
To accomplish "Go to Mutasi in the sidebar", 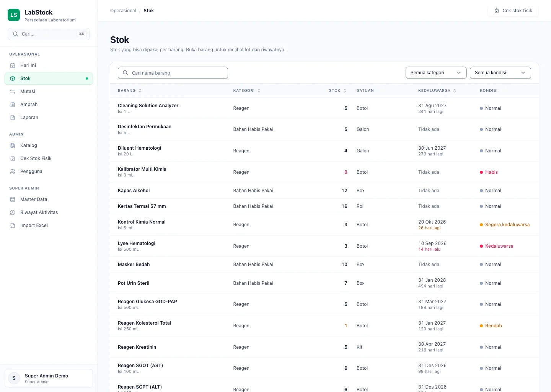I will (49, 91).
